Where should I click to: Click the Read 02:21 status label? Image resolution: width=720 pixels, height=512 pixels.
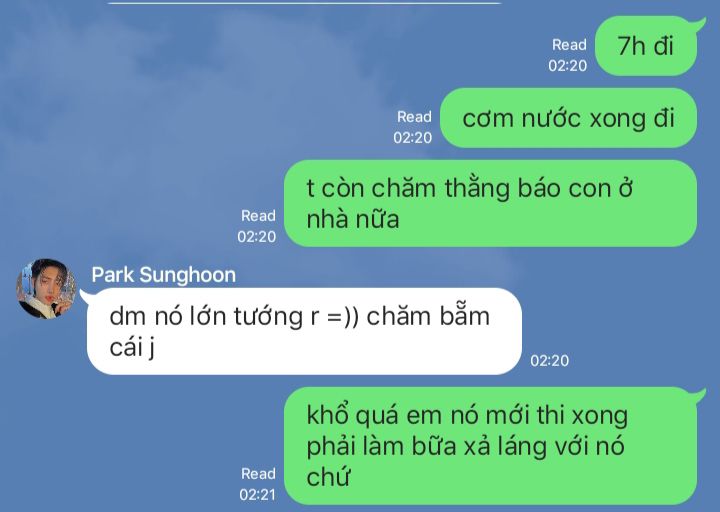(x=258, y=484)
